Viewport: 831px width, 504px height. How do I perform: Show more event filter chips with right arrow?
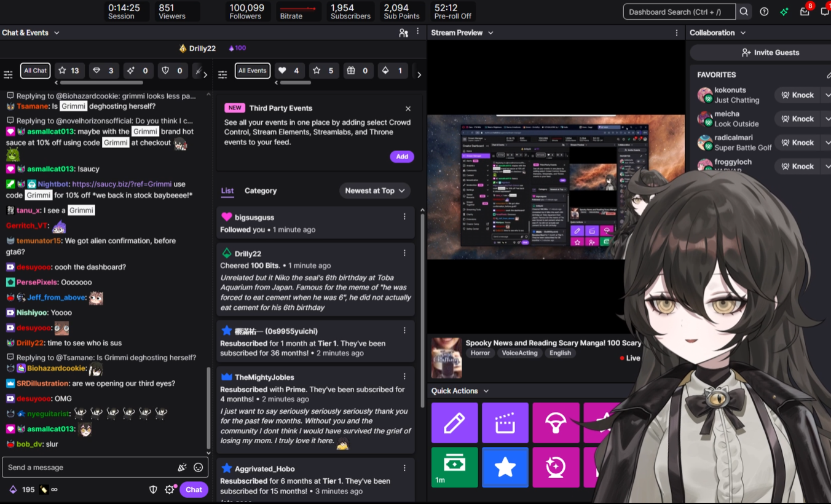(419, 74)
